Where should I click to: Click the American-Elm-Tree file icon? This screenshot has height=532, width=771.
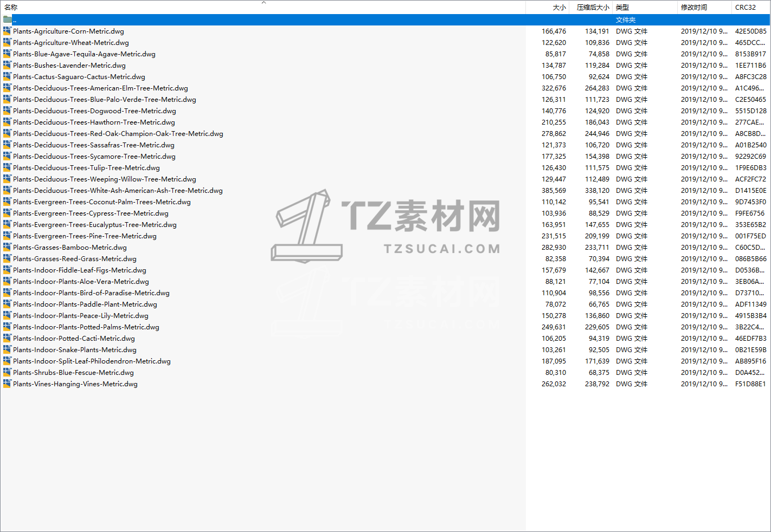[x=7, y=88]
